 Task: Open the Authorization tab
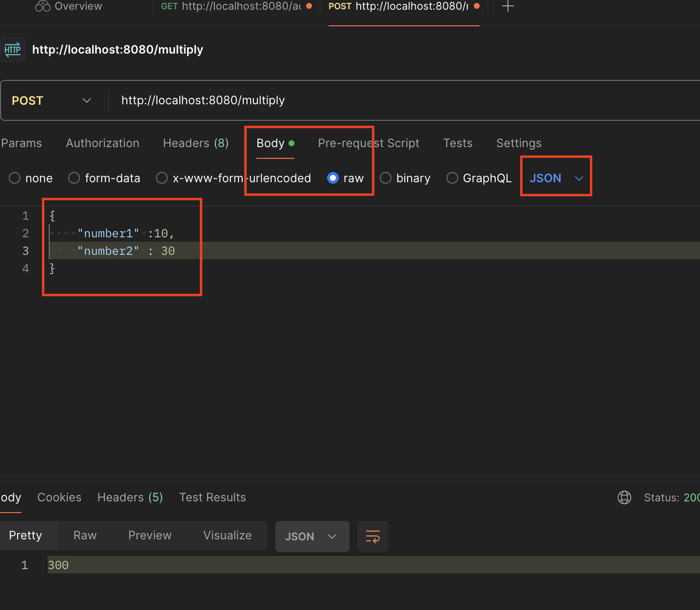pyautogui.click(x=103, y=143)
